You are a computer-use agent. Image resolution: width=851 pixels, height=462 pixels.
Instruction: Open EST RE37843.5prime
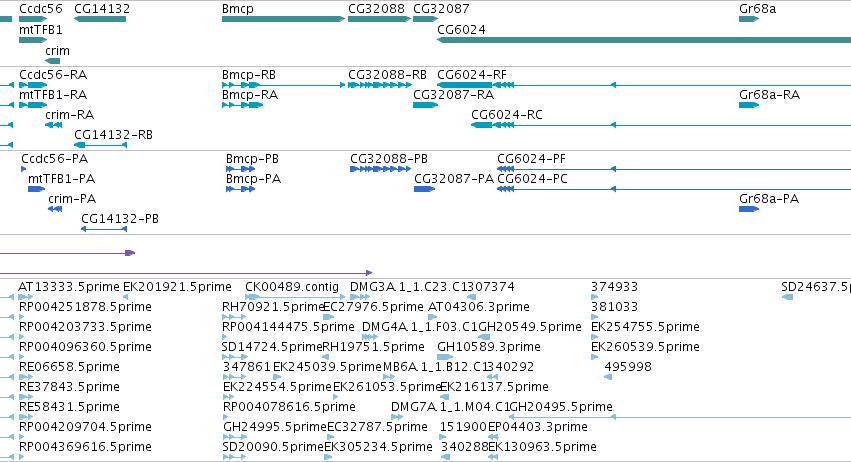click(69, 388)
